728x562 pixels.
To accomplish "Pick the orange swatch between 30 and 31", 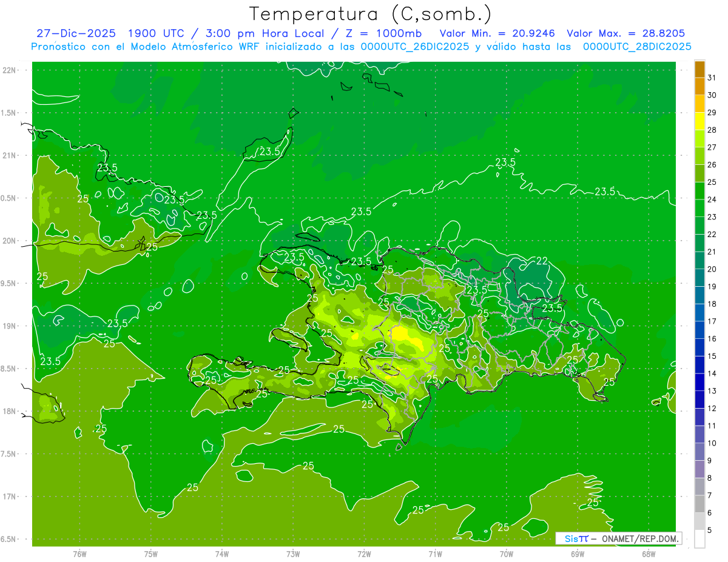I will point(699,86).
